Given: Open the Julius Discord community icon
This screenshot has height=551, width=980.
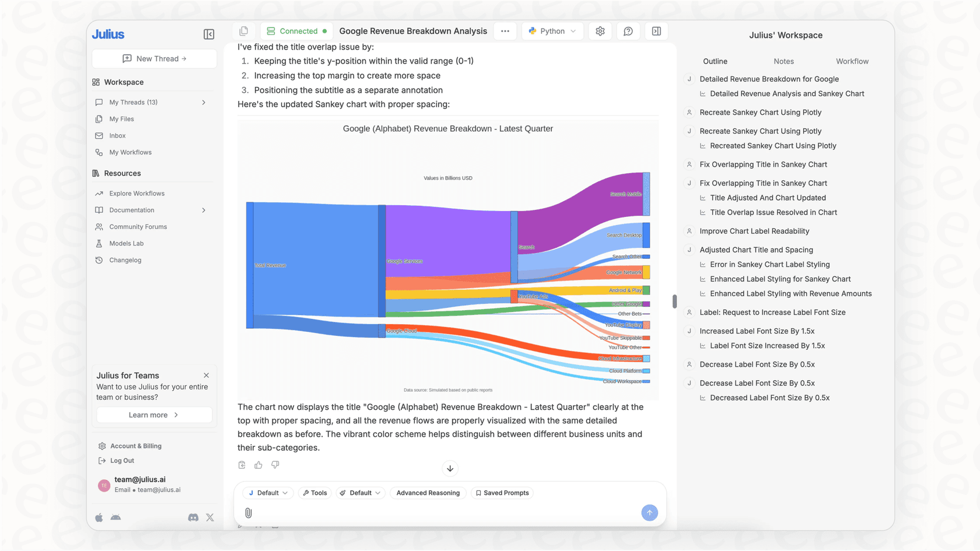Looking at the screenshot, I should pyautogui.click(x=193, y=517).
